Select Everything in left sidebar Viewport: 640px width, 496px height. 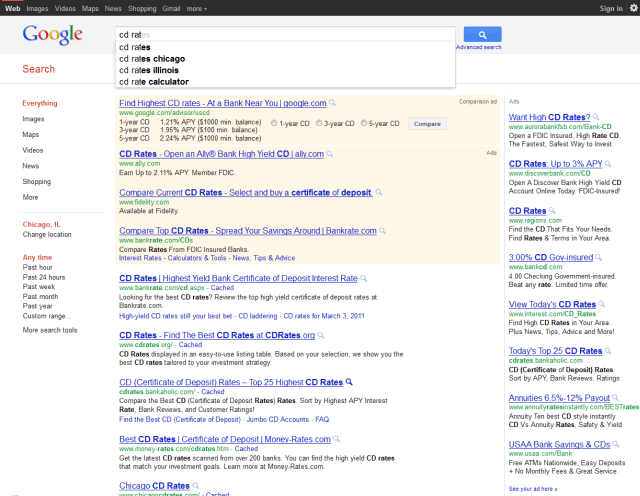click(40, 103)
